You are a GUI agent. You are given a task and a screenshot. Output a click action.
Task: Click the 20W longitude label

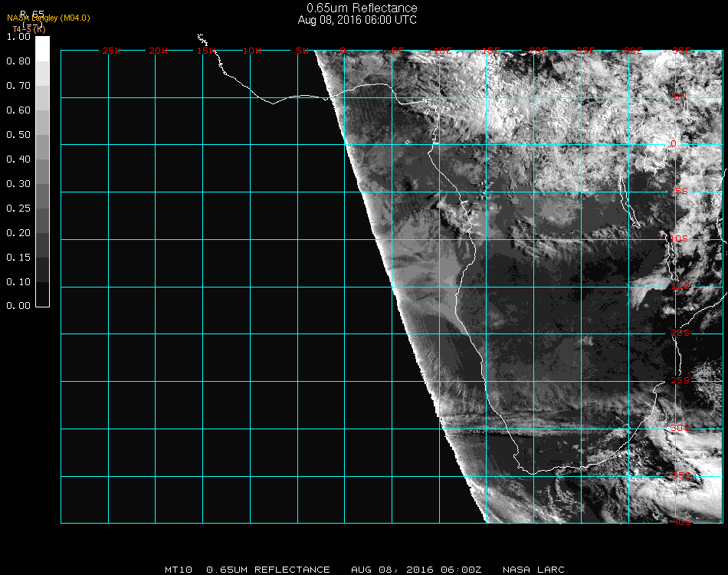pos(159,51)
